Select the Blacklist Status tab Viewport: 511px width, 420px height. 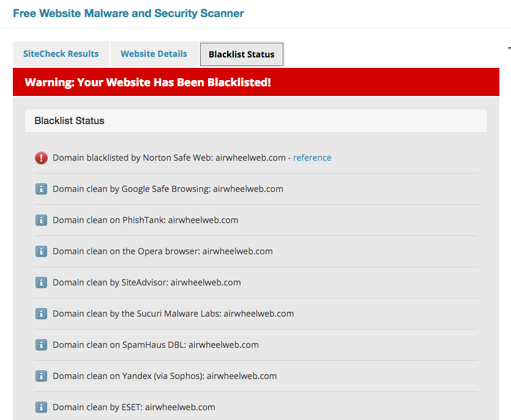241,54
